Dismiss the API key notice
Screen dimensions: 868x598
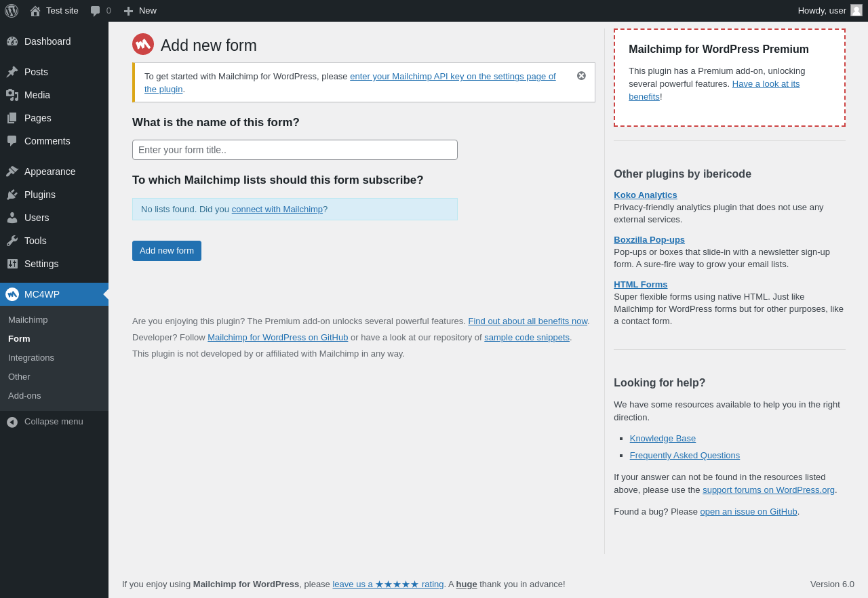coord(581,76)
